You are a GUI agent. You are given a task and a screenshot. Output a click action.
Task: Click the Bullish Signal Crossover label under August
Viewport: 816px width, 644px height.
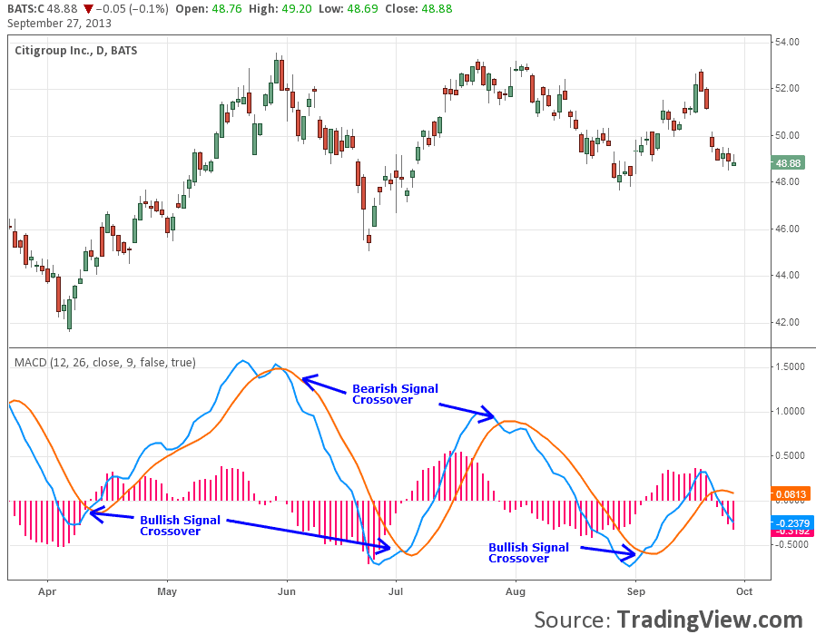click(x=528, y=552)
